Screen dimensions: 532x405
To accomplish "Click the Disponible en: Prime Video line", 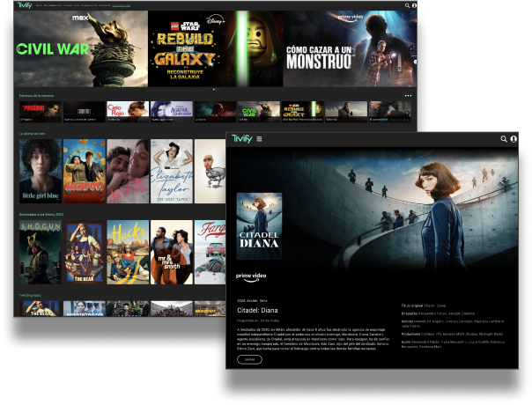I will pos(258,320).
